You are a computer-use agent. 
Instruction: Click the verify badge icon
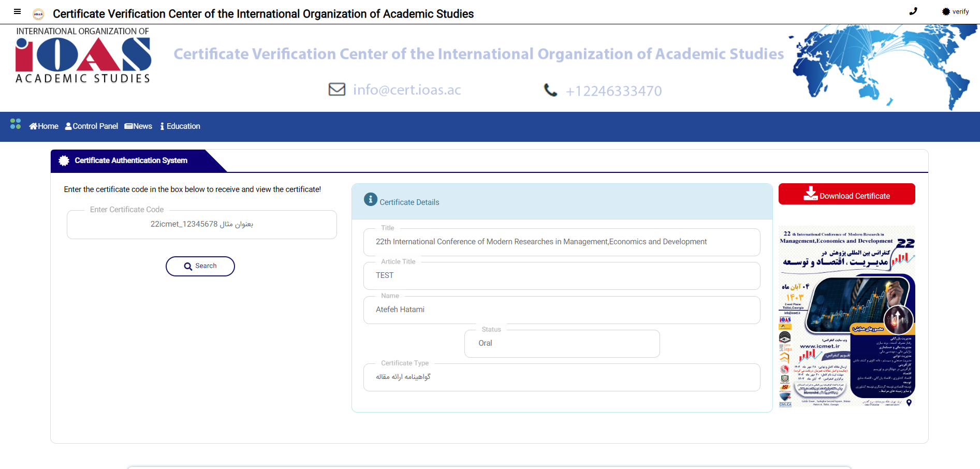(x=946, y=11)
